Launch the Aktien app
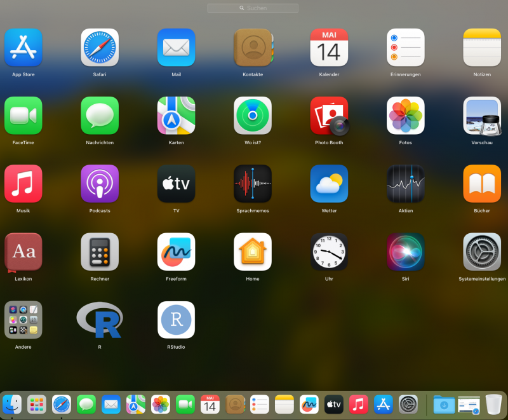 click(x=406, y=184)
